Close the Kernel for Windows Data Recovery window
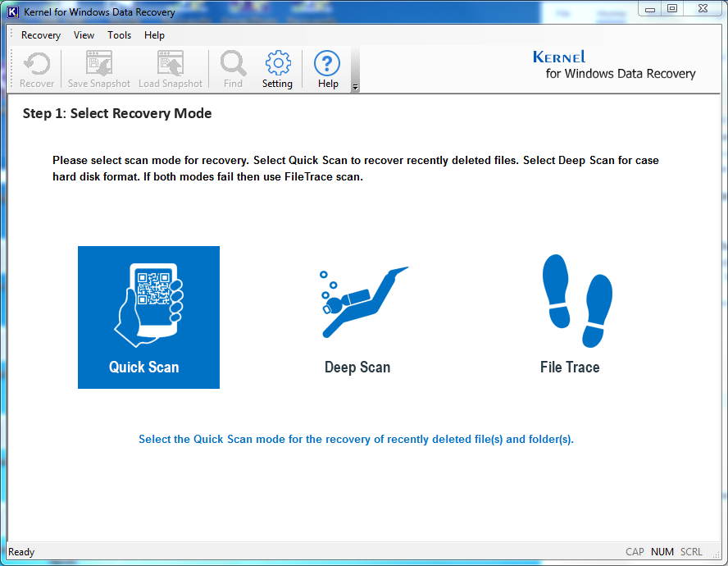The image size is (728, 566). 703,9
